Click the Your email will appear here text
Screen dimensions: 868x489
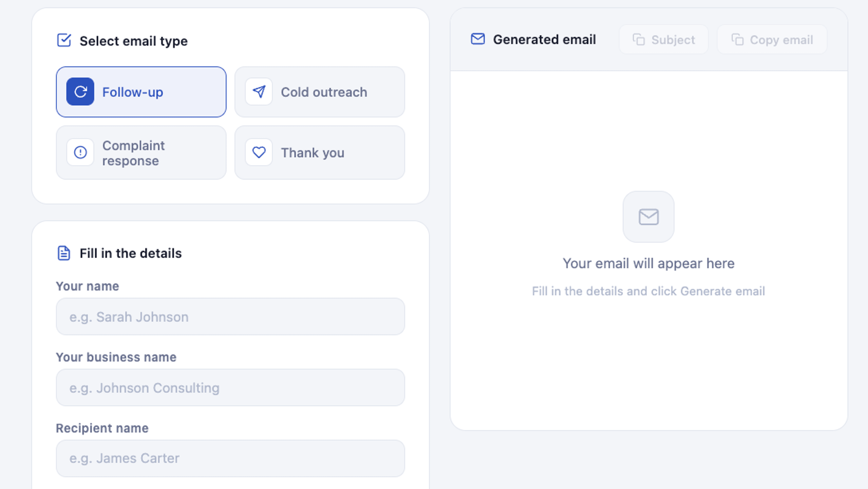coord(648,264)
